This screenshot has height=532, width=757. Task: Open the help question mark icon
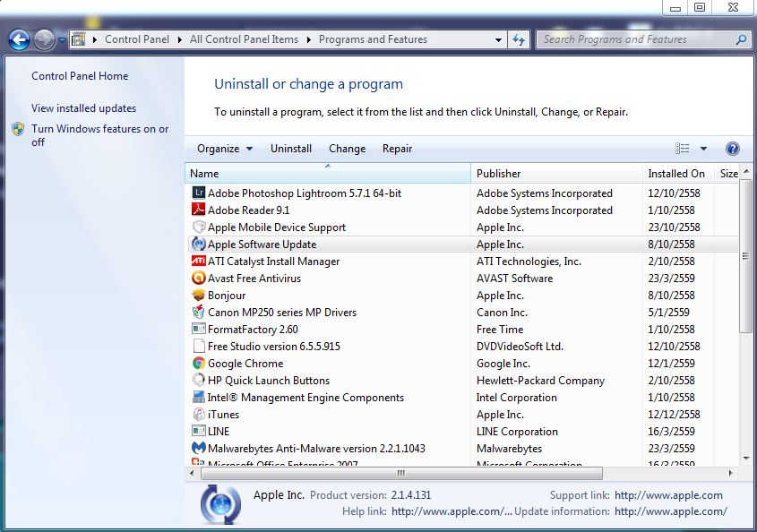coord(733,149)
